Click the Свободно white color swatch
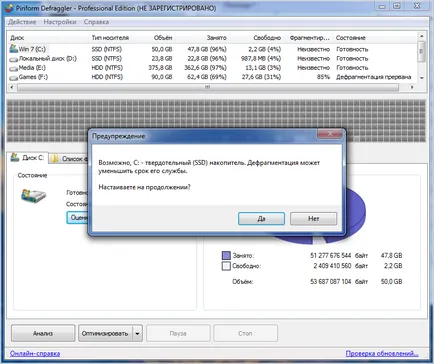This screenshot has width=434, height=364. (x=226, y=266)
